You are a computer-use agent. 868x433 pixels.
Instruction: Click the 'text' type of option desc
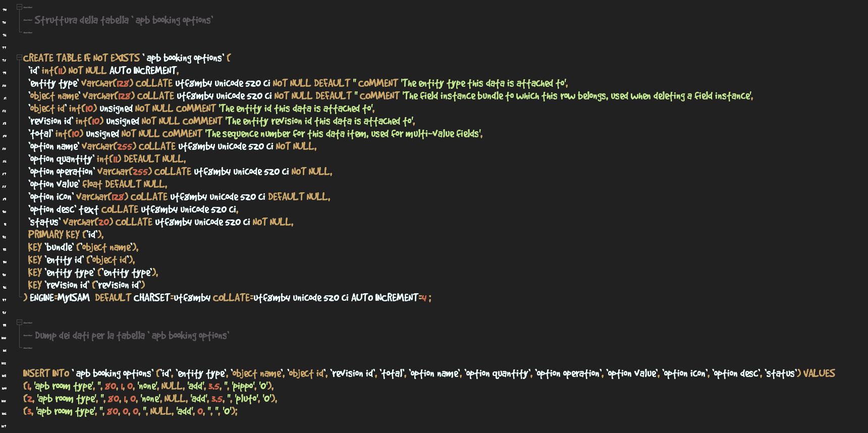(89, 209)
